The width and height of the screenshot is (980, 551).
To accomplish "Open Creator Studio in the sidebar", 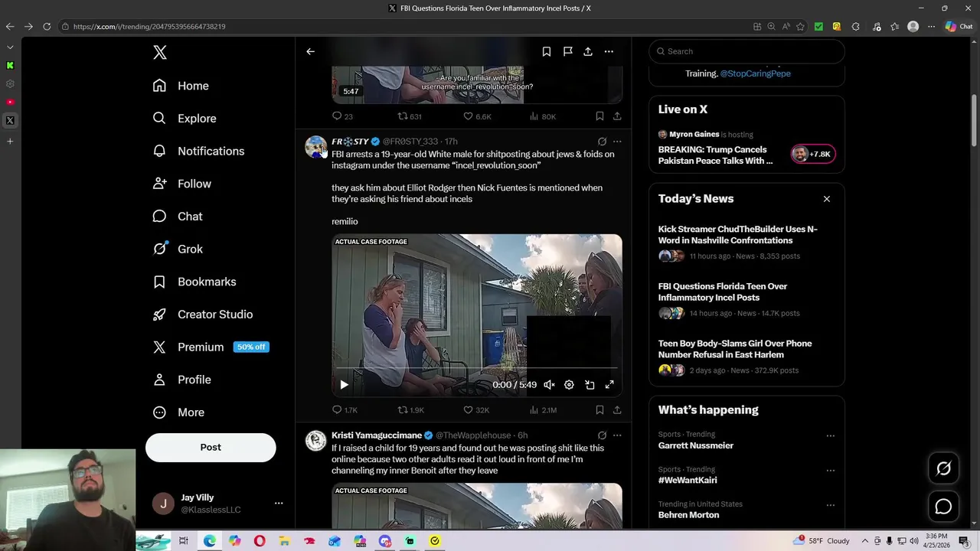I will (x=203, y=315).
